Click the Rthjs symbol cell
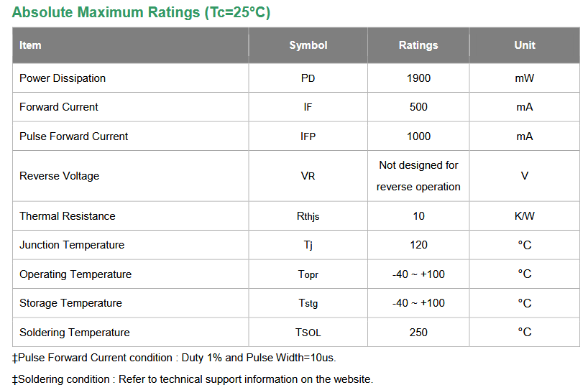 (x=308, y=216)
